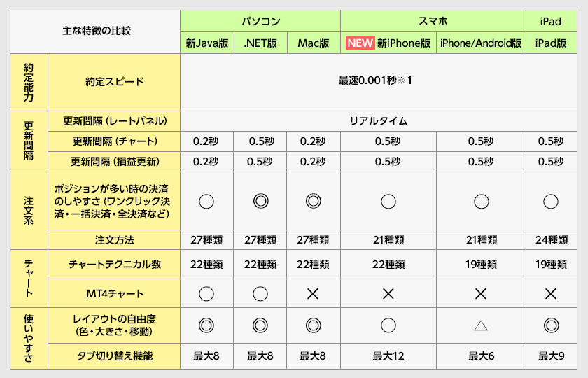Image resolution: width=588 pixels, height=378 pixels.
Task: Click the iPhone/Android版 sub-header
Action: (481, 43)
